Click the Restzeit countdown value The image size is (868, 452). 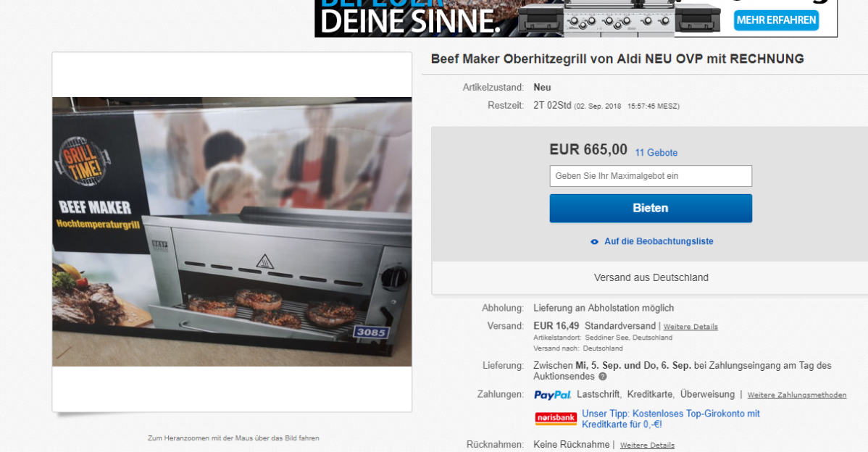pyautogui.click(x=554, y=104)
